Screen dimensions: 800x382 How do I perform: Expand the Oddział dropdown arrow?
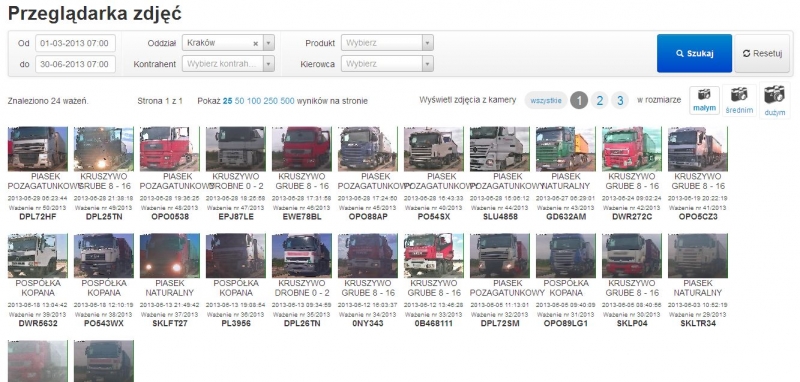pyautogui.click(x=269, y=43)
